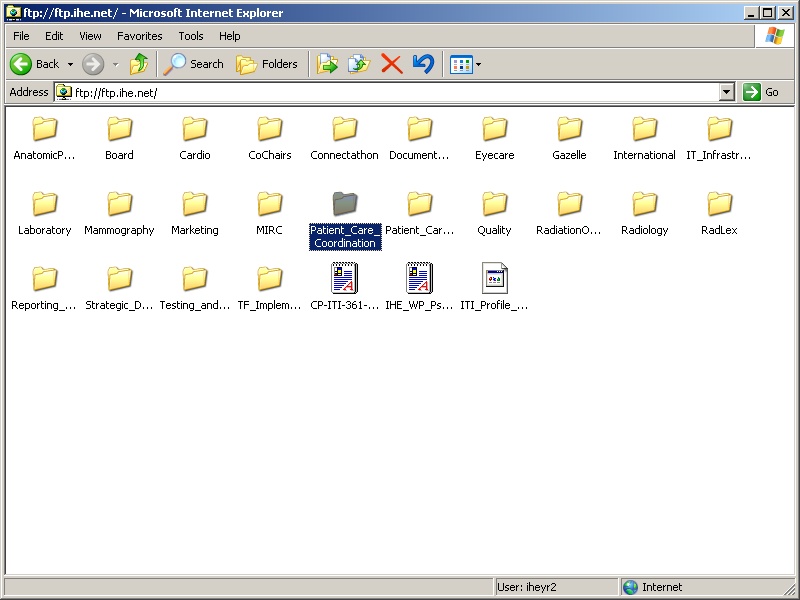Open the Search pane

coord(194,64)
